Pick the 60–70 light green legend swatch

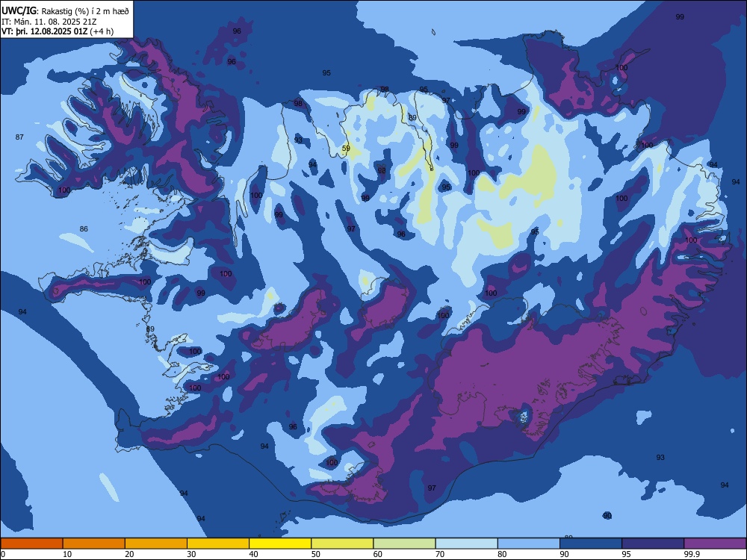404,544
